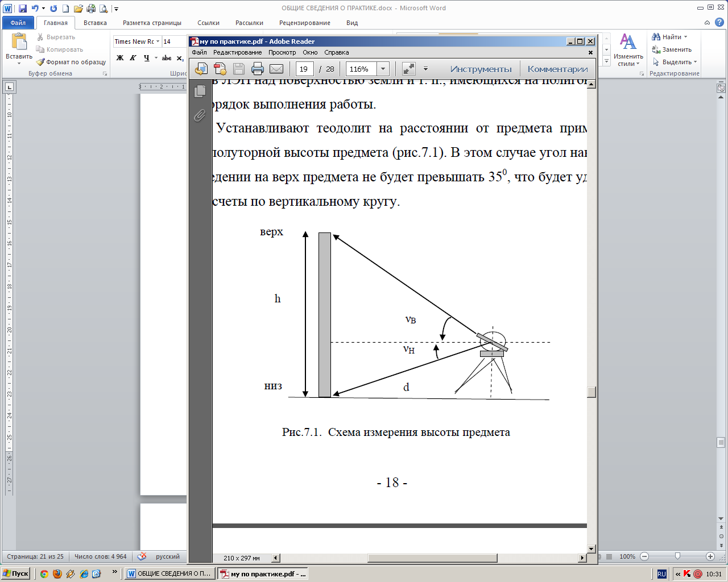The width and height of the screenshot is (728, 582).
Task: Open Adobe Reader Справка menu
Action: (x=336, y=52)
